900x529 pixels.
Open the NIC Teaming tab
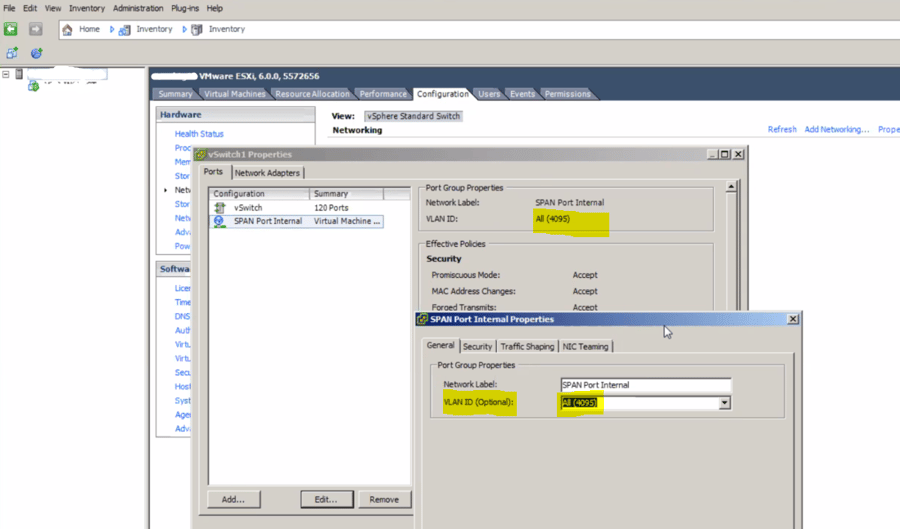pyautogui.click(x=585, y=347)
